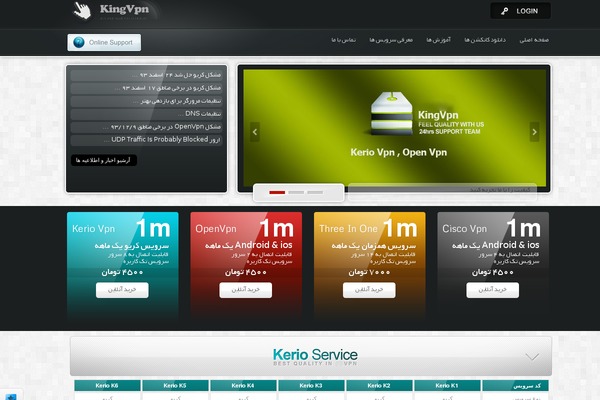Screen dimensions: 600x400
Task: Click the Kerio Vpn card title
Action: (93, 229)
